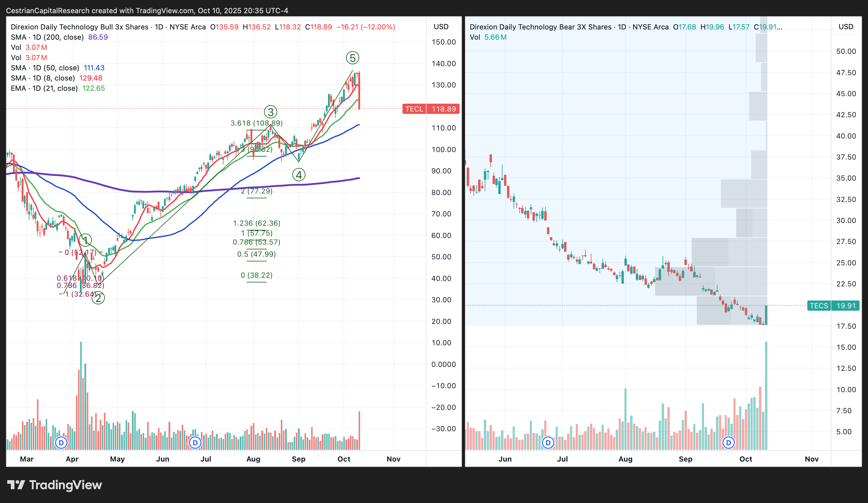This screenshot has width=868, height=503.
Task: Click the TECL 118.89 price tag
Action: (431, 109)
